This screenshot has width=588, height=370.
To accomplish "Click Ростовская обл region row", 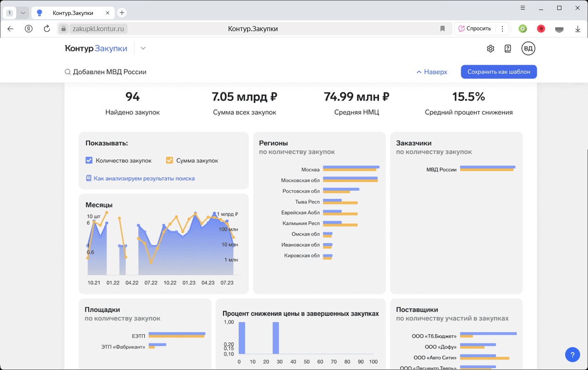I will pos(321,191).
